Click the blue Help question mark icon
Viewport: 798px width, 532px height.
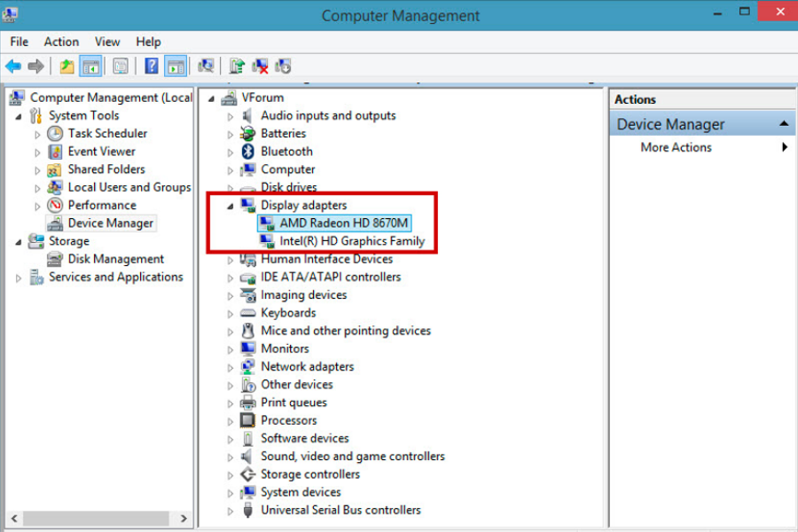152,66
